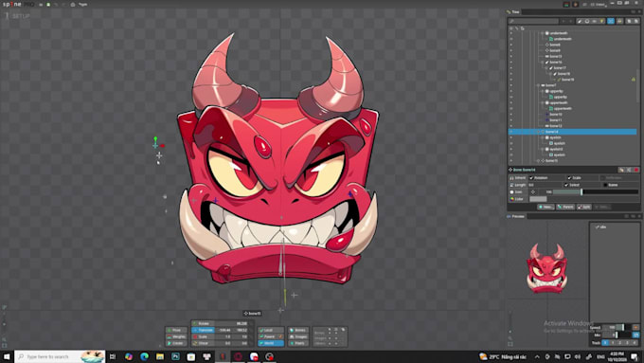This screenshot has height=363, width=644.
Task: Click the Tree search field
Action: tap(533, 21)
